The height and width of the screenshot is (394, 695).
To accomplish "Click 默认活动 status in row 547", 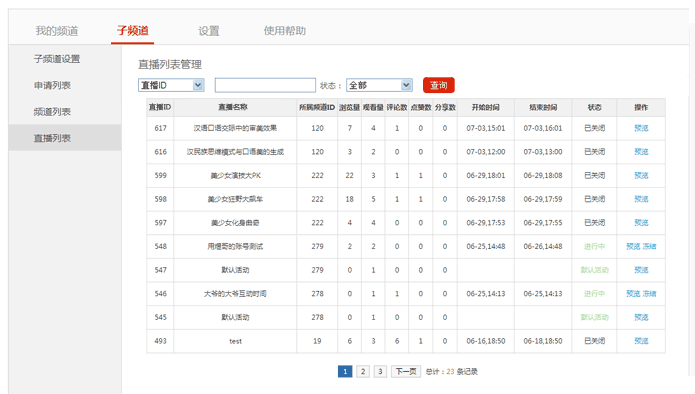I will click(594, 270).
